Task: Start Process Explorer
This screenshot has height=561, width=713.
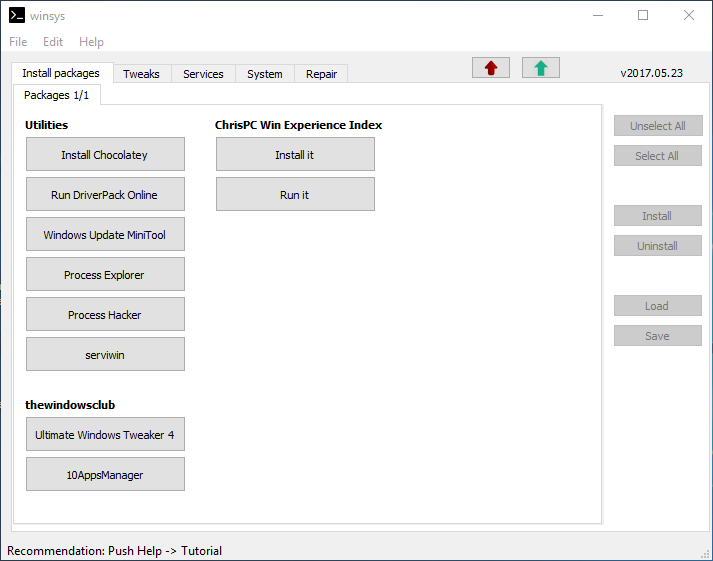Action: [105, 274]
